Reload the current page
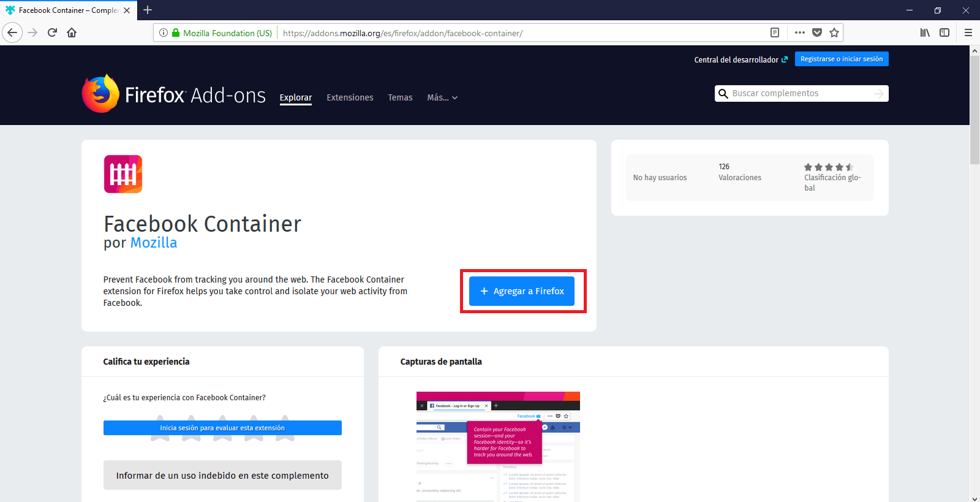The height and width of the screenshot is (502, 980). (x=52, y=32)
